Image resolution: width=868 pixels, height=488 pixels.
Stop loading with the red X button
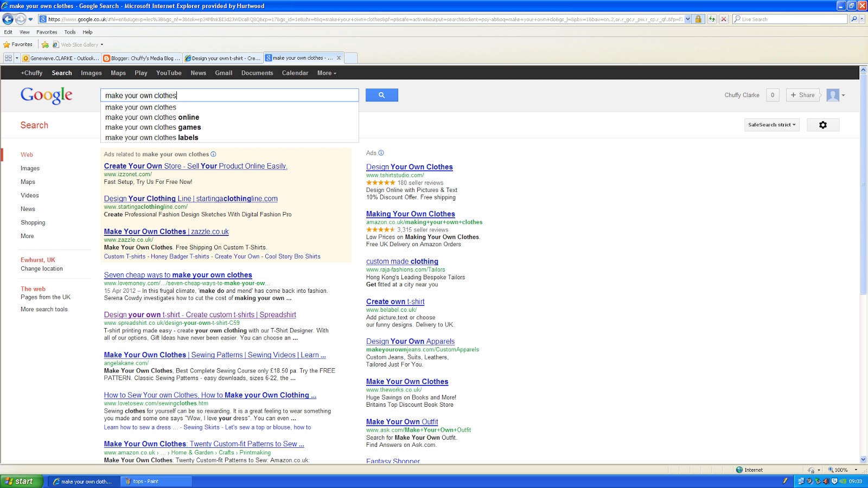coord(723,19)
